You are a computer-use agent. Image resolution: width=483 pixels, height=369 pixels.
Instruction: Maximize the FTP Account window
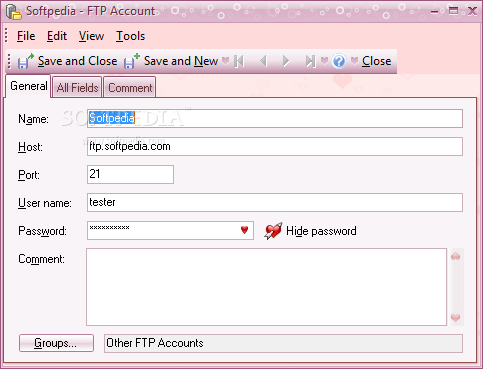pyautogui.click(x=453, y=11)
